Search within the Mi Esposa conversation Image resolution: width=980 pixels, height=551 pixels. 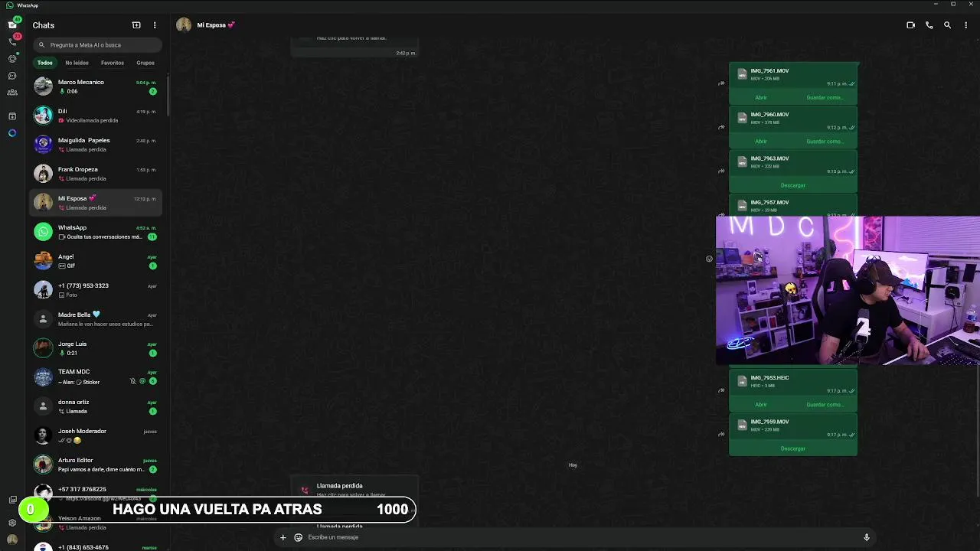point(947,25)
